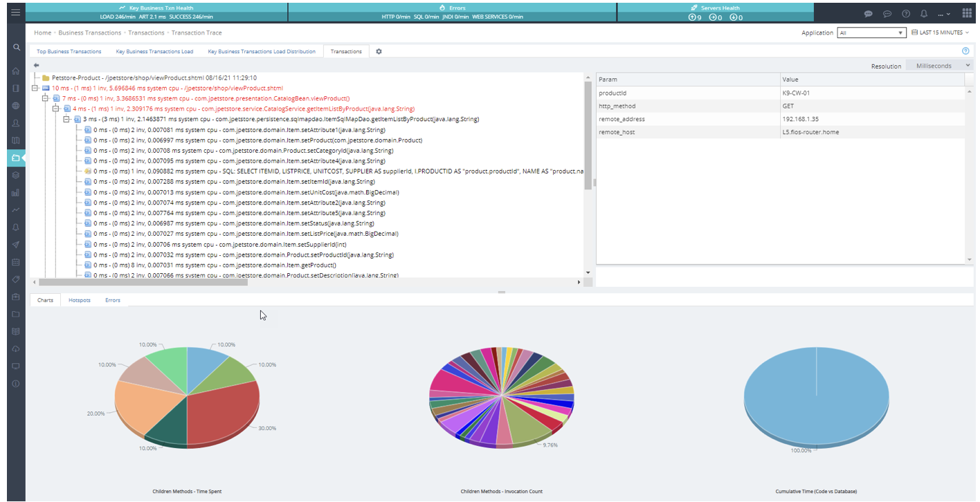Click the back arrow above transaction tree
980x502 pixels.
pyautogui.click(x=36, y=66)
